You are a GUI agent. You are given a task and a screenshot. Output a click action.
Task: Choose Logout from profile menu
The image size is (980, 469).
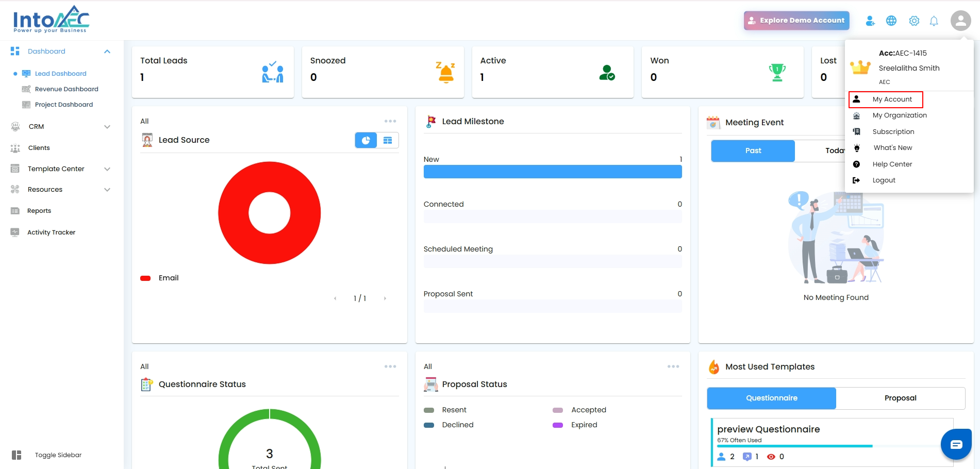click(x=884, y=180)
